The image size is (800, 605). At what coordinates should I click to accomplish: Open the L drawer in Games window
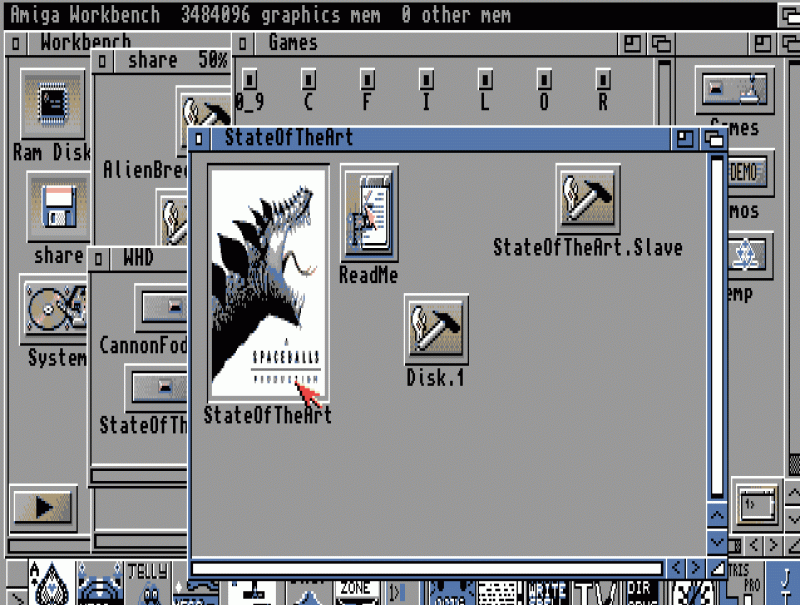tap(485, 79)
